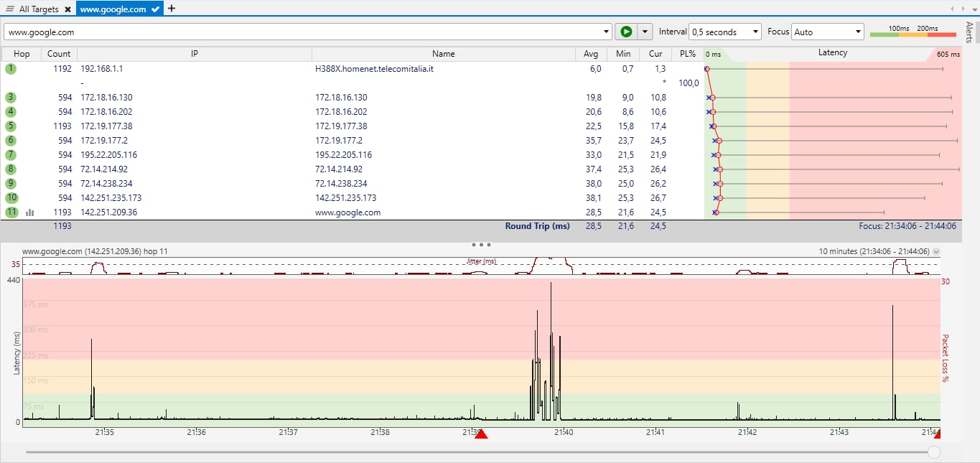Screen dimensions: 980x463
Task: Select hop 3 green circle icon
Action: click(11, 98)
